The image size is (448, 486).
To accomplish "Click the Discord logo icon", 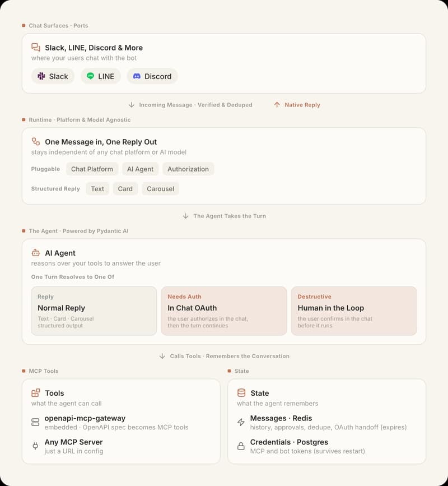I will point(137,76).
